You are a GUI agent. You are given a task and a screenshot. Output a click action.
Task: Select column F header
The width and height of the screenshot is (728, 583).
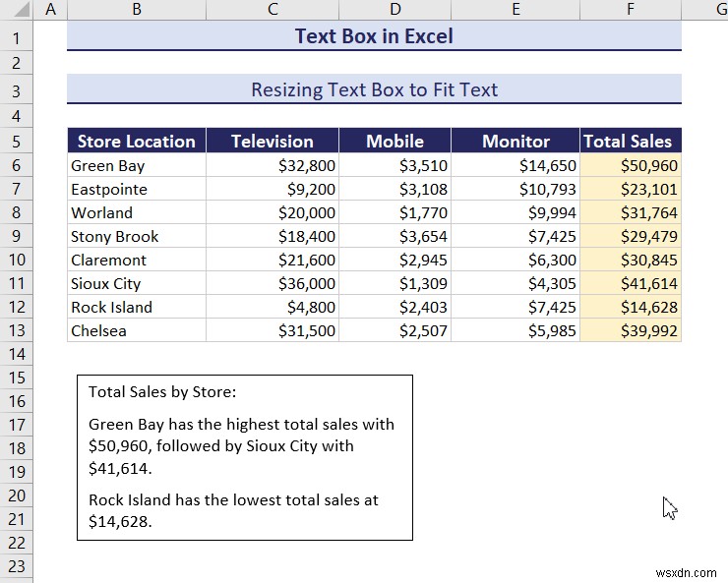631,9
